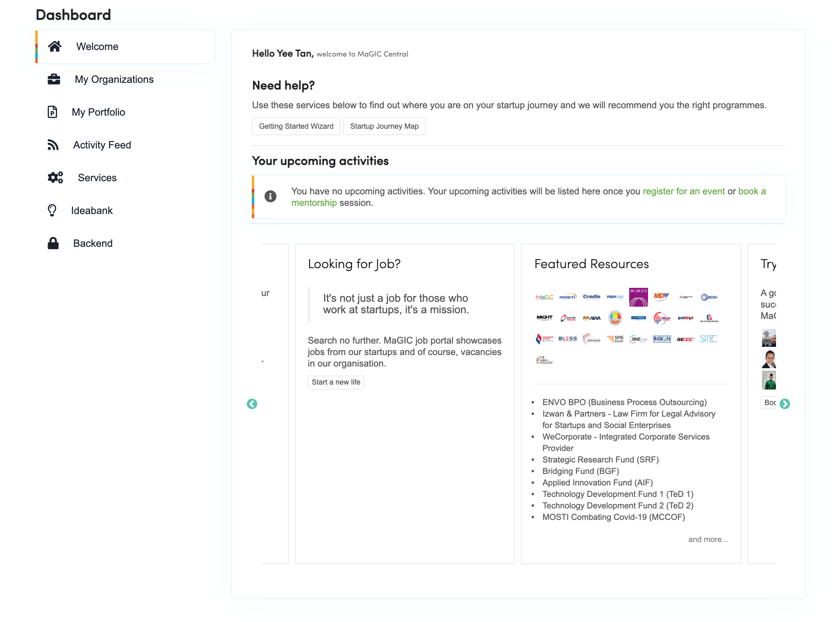
Task: Click the gears icon for Services
Action: (x=55, y=178)
